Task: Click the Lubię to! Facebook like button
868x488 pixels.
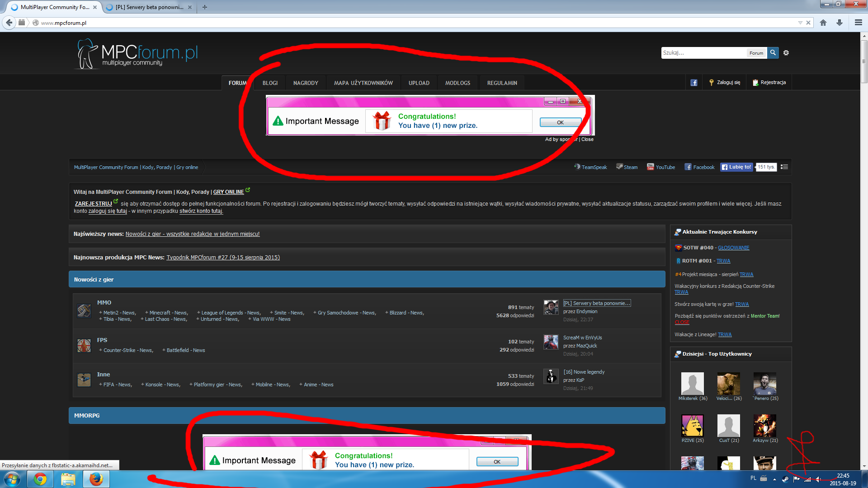Action: [x=736, y=167]
